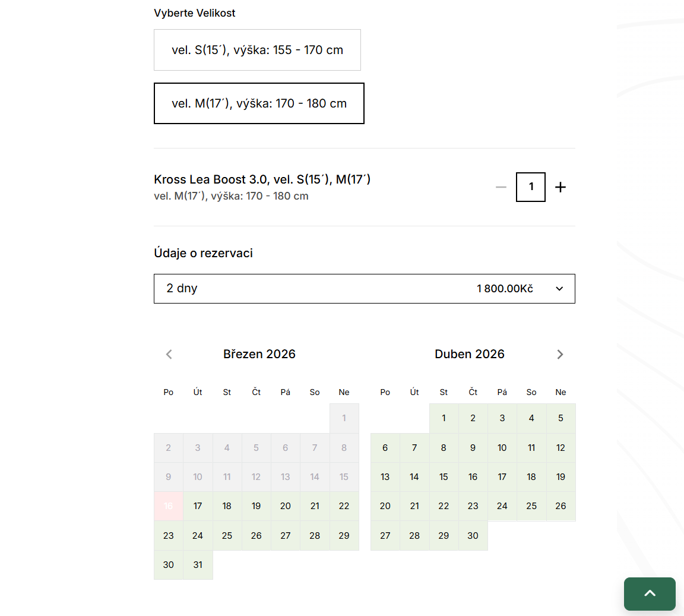
Task: Increase bike quantity with plus button
Action: click(x=560, y=187)
